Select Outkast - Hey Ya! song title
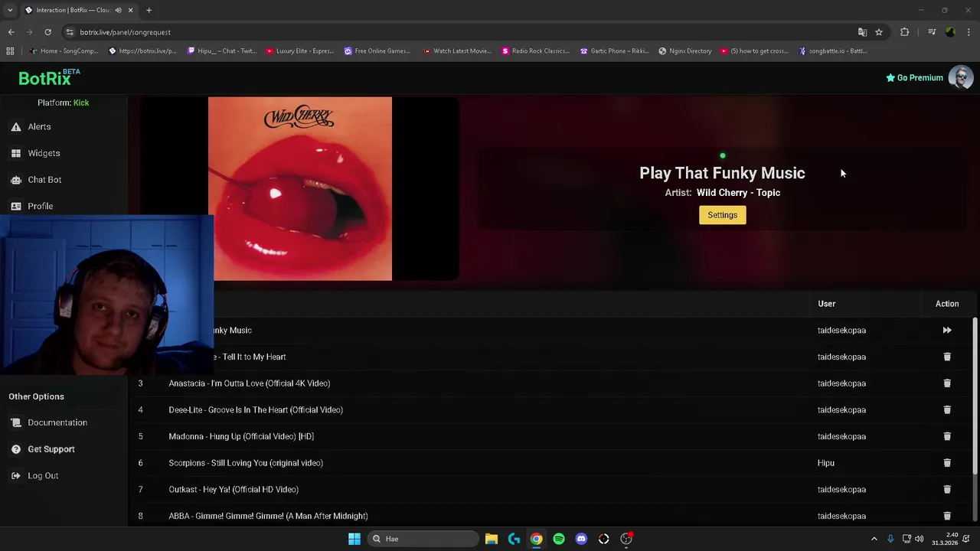The image size is (980, 551). (x=234, y=490)
